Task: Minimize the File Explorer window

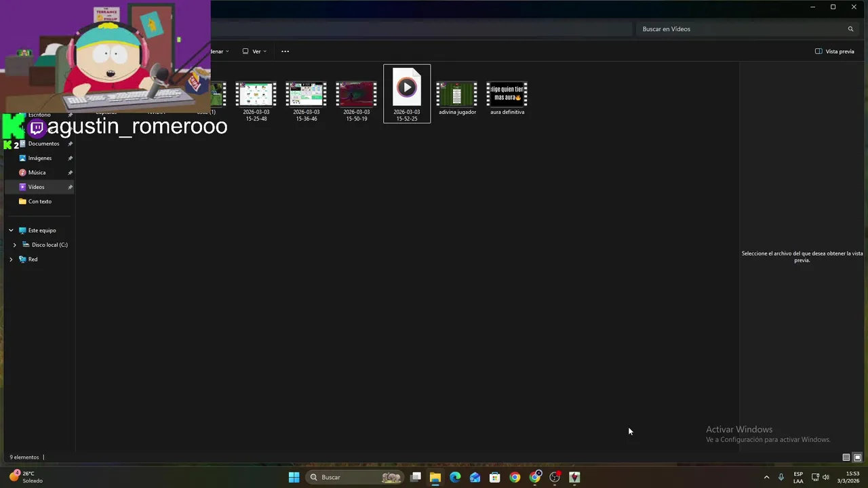Action: tap(812, 7)
